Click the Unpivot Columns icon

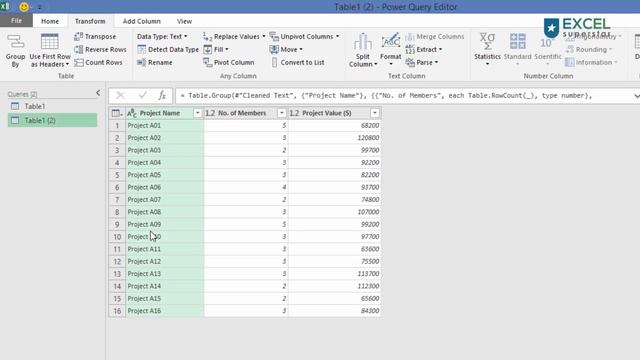point(274,36)
